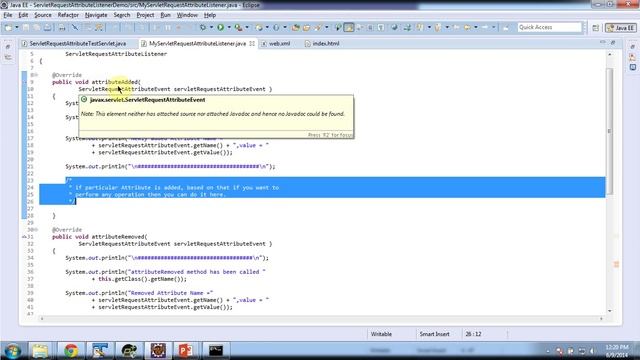Click the restore icon in right sidebar
640x360 pixels.
(633, 47)
